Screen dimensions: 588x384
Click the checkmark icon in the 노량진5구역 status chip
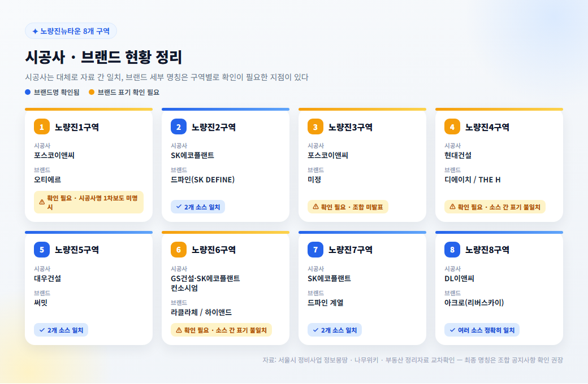pos(42,330)
